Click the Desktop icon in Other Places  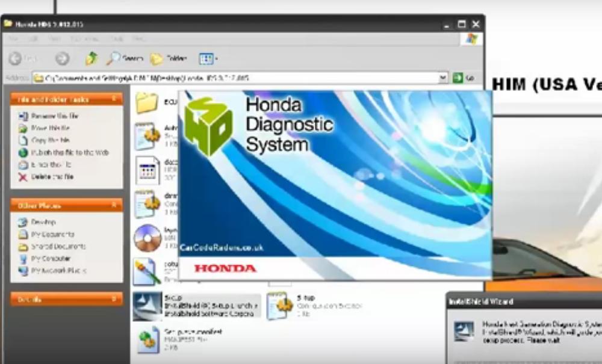pos(23,222)
